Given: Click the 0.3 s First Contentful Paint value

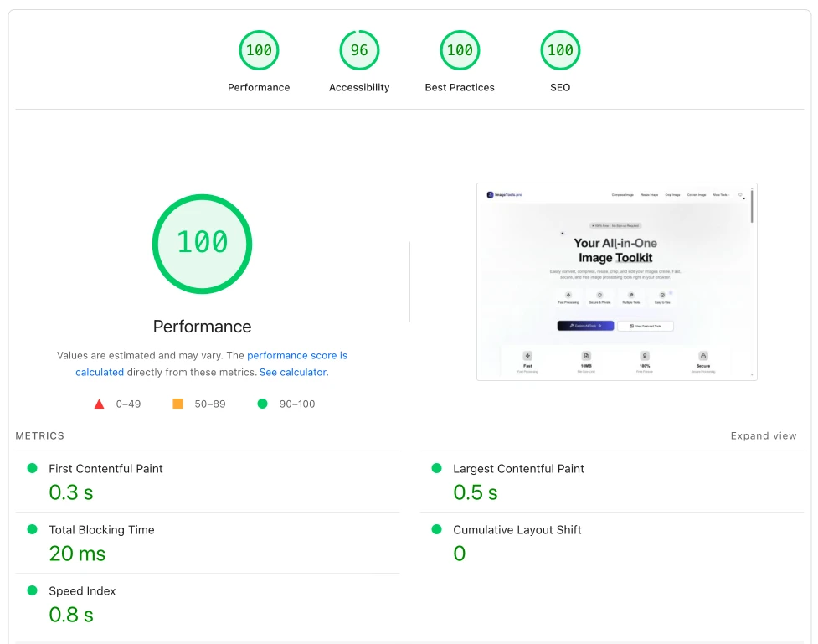Looking at the screenshot, I should (x=71, y=492).
